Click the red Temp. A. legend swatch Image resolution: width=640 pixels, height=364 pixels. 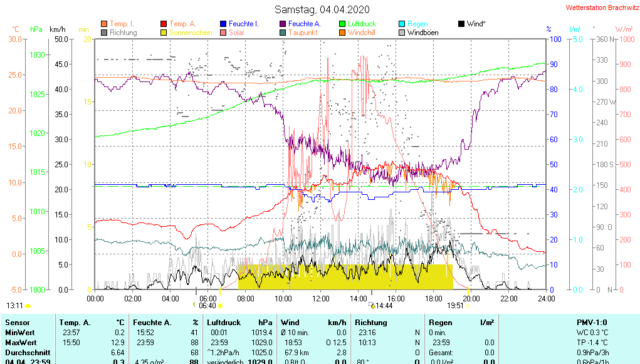click(164, 24)
